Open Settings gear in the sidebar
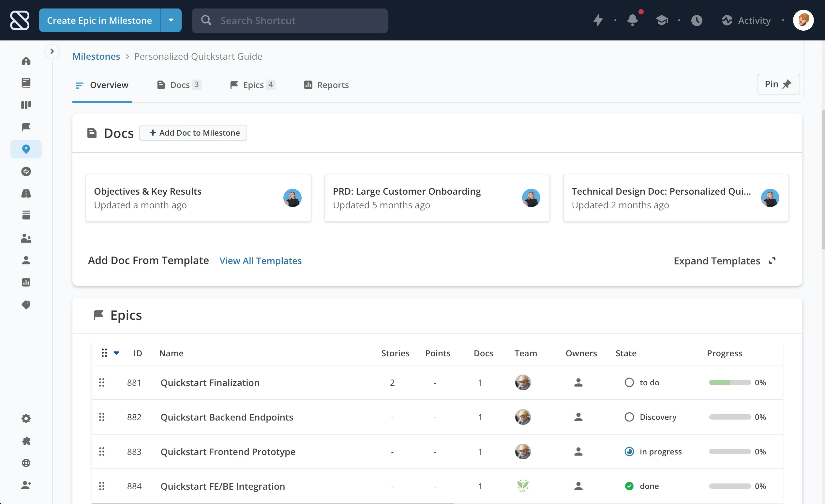Screen dimensions: 825x504 [26, 418]
